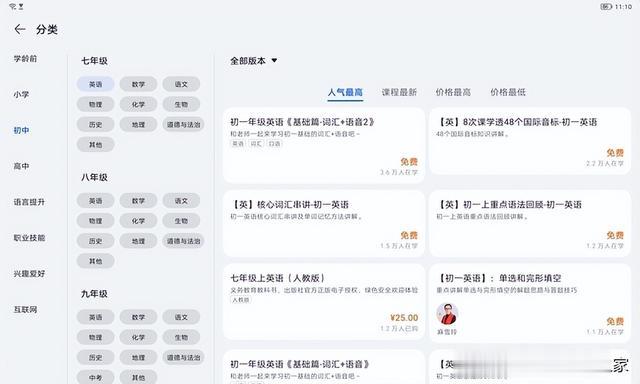640x384 pixels.
Task: Tap the battery indicator icon
Action: pos(606,7)
